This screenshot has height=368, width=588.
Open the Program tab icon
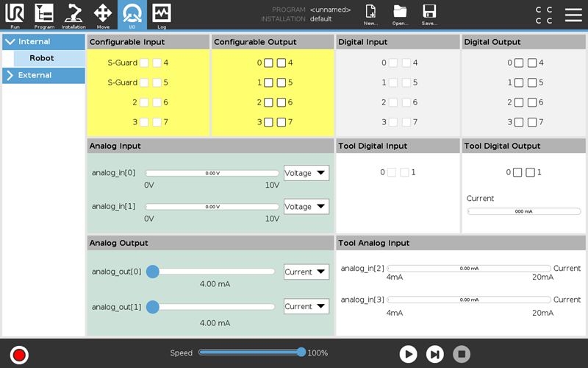(44, 15)
